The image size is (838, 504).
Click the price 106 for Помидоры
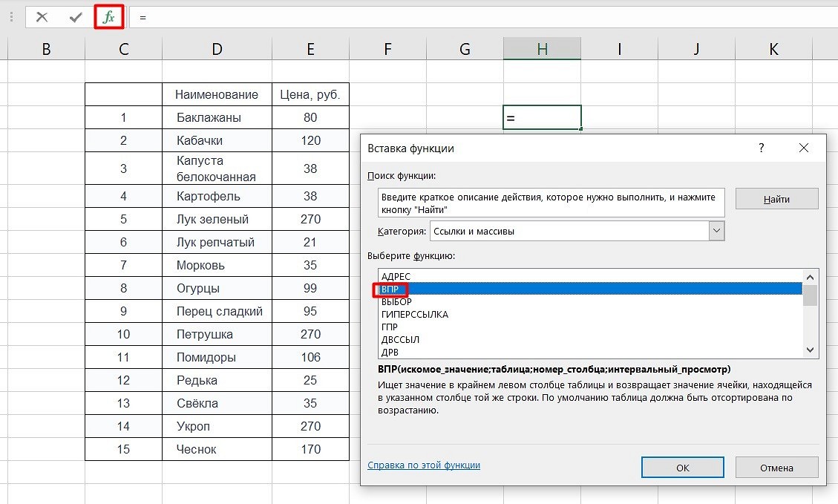(310, 357)
